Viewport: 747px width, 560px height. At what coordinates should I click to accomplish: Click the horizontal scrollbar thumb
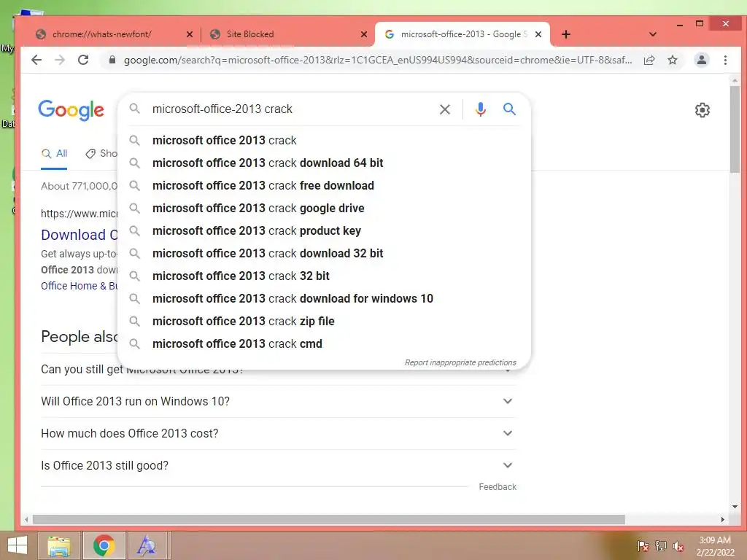pyautogui.click(x=329, y=519)
